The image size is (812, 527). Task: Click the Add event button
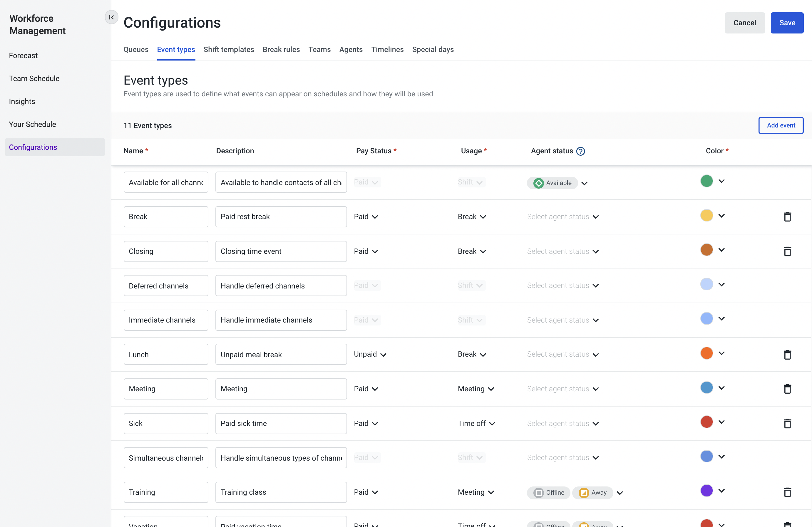pyautogui.click(x=781, y=125)
